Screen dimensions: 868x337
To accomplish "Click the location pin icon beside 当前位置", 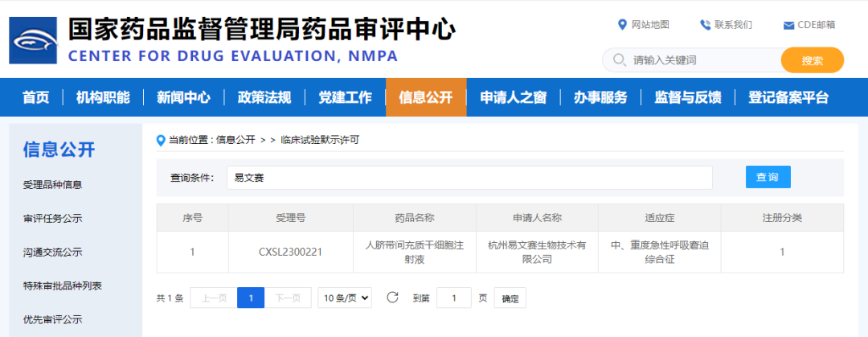I will click(161, 140).
